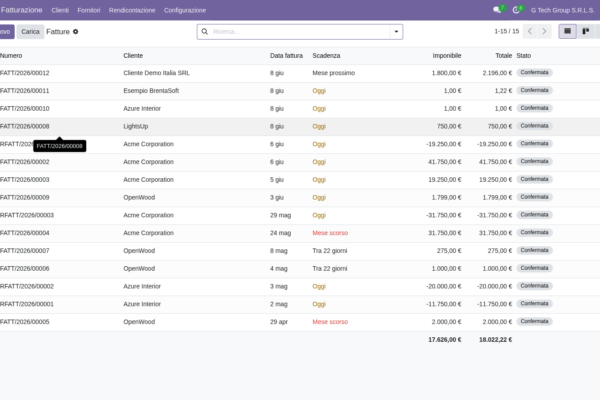This screenshot has width=600, height=400.
Task: Sort by Imponibile column header
Action: pos(447,56)
